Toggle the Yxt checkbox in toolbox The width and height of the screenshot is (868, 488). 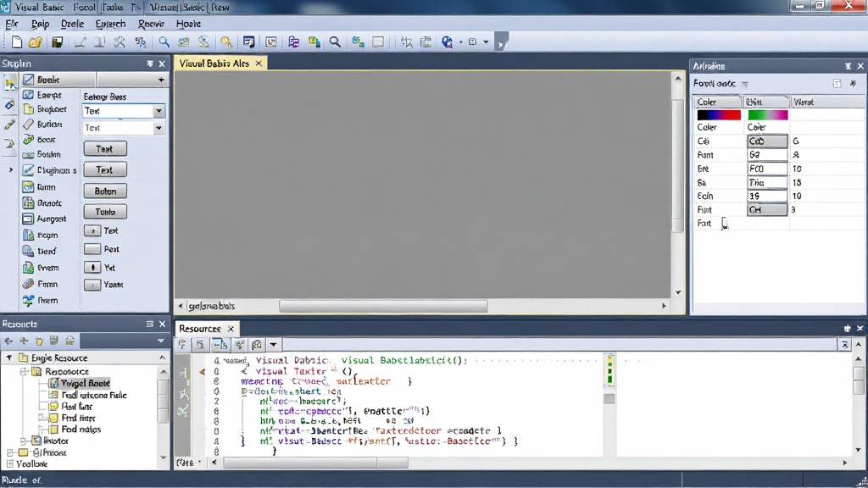92,267
